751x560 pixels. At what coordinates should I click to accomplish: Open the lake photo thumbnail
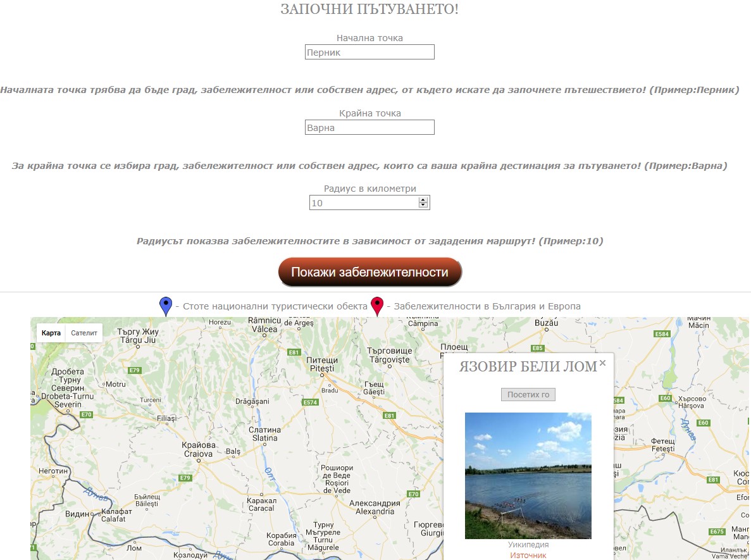pyautogui.click(x=528, y=476)
